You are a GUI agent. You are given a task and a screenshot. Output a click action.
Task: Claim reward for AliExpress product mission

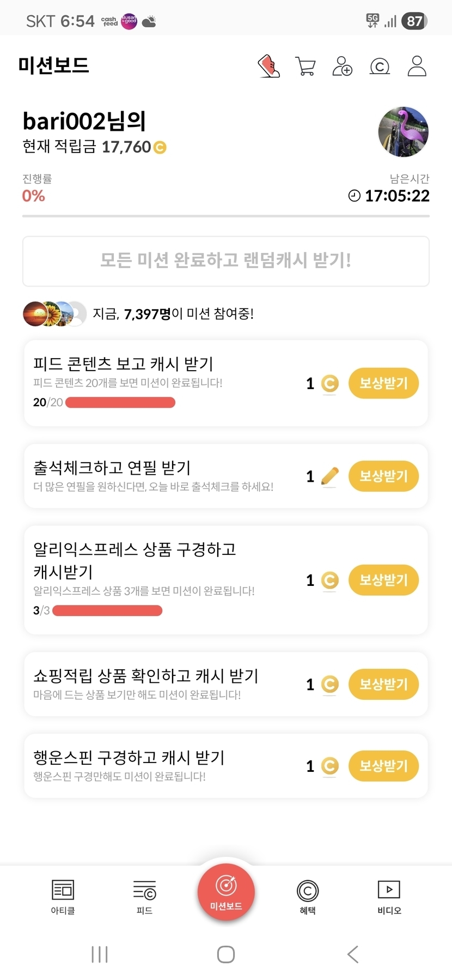383,580
